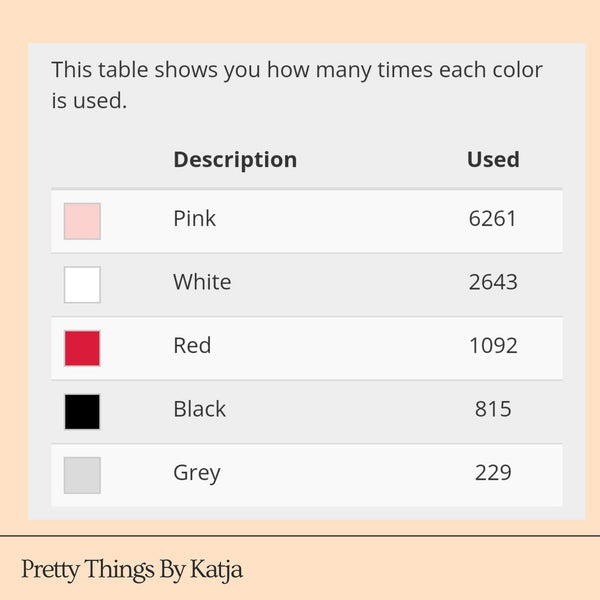Click the Pink color swatch
Image resolution: width=600 pixels, height=600 pixels.
click(x=82, y=221)
